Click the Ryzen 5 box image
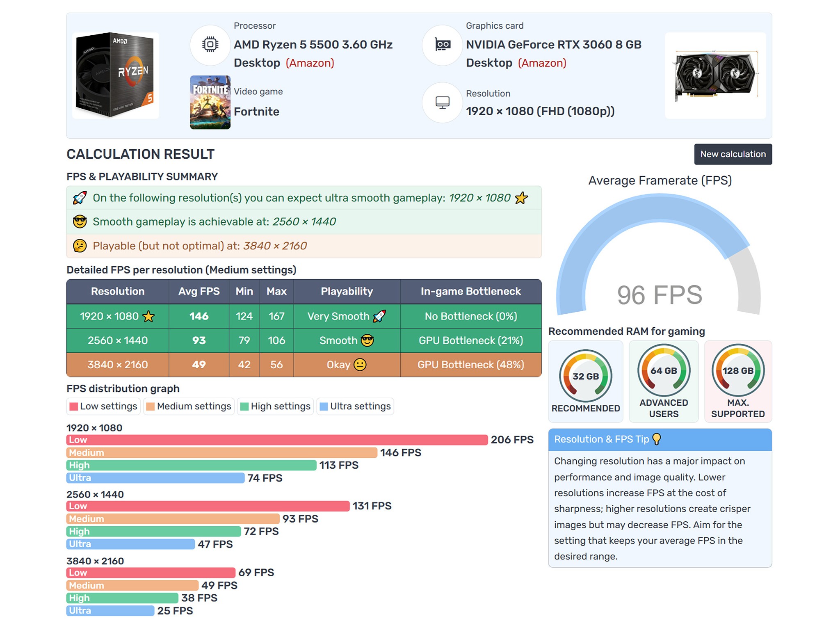This screenshot has width=840, height=630. [115, 75]
